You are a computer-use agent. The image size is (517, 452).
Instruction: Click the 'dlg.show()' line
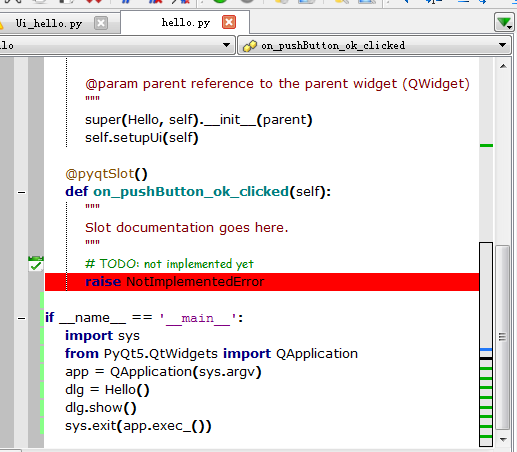click(x=101, y=408)
